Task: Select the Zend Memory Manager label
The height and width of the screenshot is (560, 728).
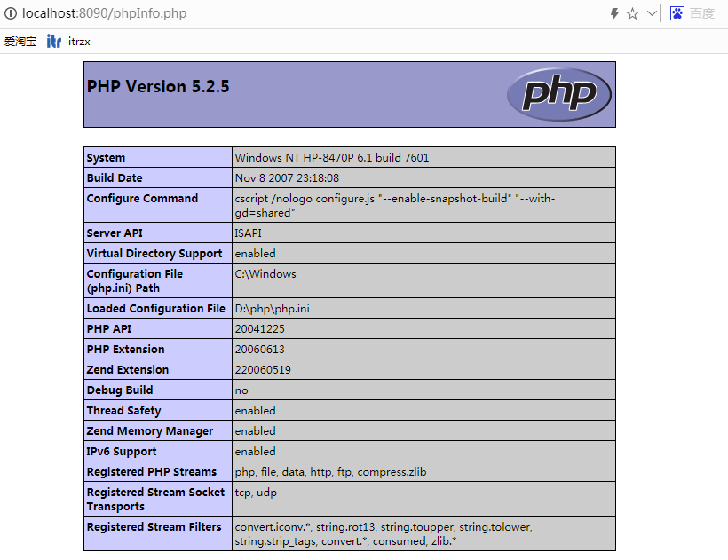Action: 149,431
